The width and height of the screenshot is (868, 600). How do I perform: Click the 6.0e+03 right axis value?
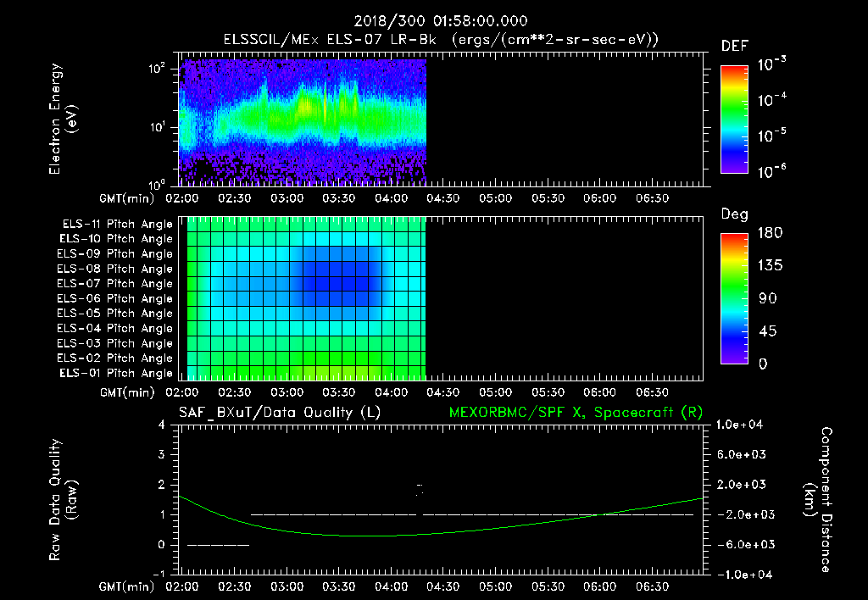click(x=742, y=455)
